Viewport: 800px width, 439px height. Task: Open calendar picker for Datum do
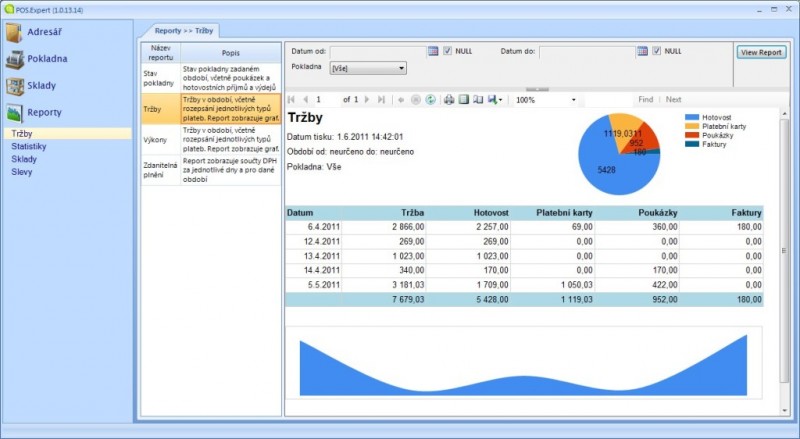tap(642, 50)
